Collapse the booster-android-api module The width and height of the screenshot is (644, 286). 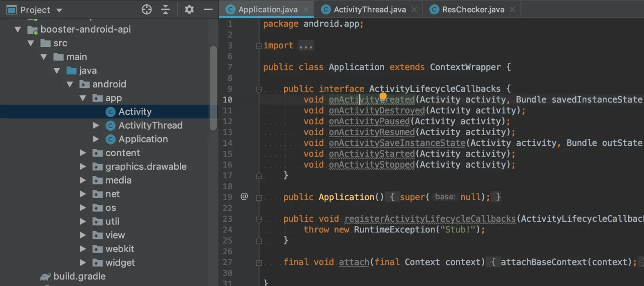pyautogui.click(x=18, y=30)
